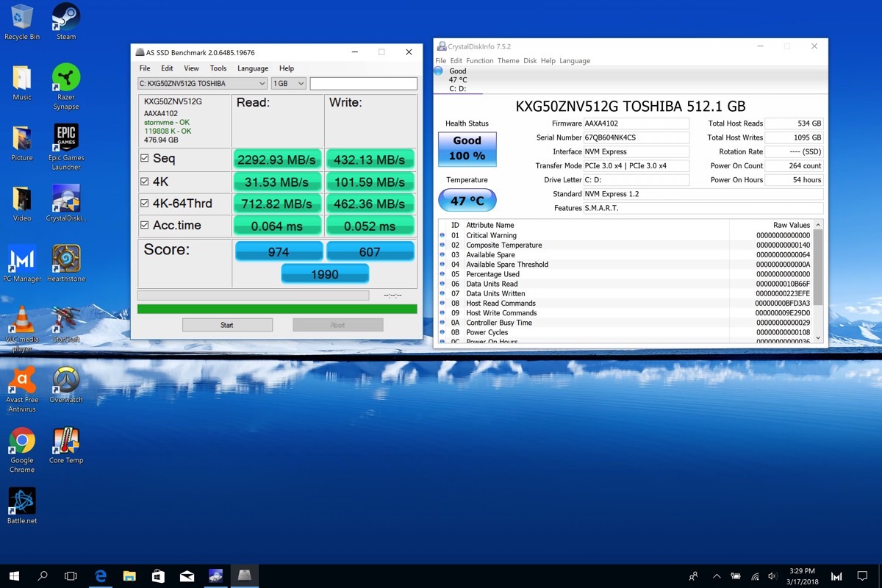Open the 1 GB test size dropdown
This screenshot has height=588, width=882.
(289, 84)
